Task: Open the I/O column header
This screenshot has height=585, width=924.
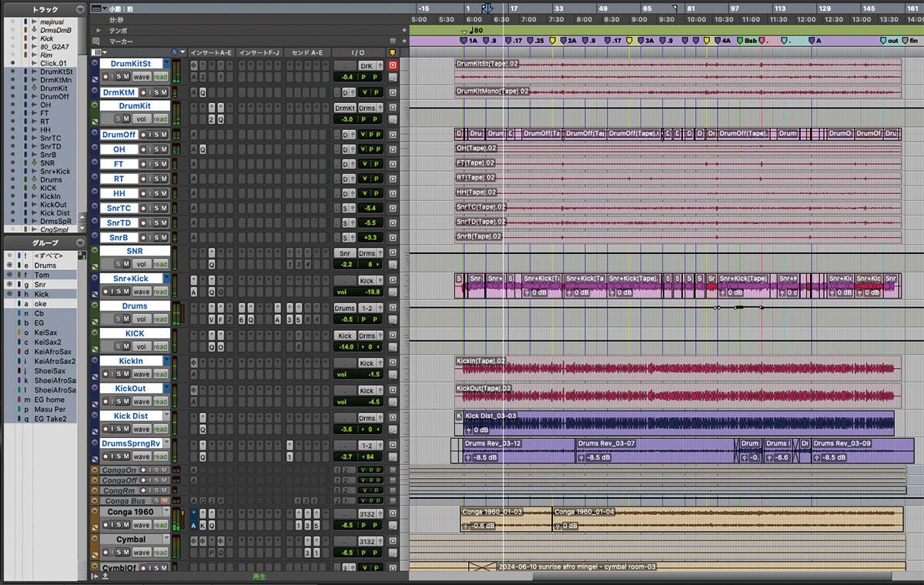Action: pos(358,52)
